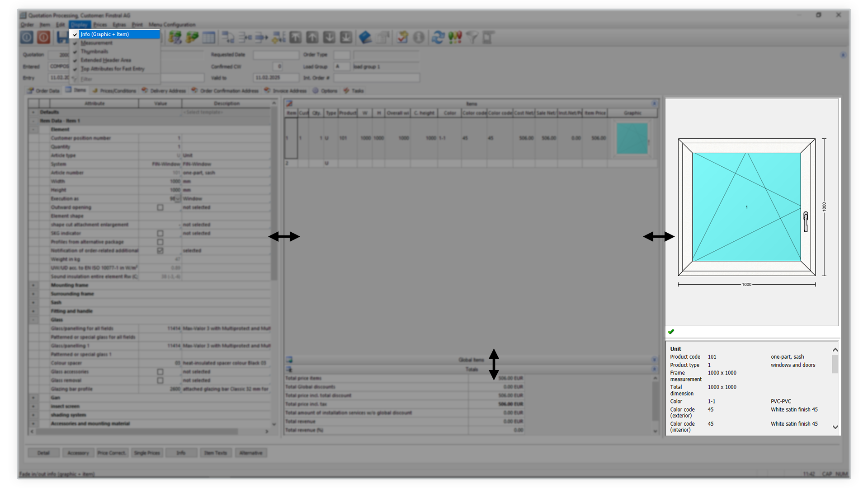Click scroll-down arrow in Unit info panel
868x488 pixels.
[835, 427]
